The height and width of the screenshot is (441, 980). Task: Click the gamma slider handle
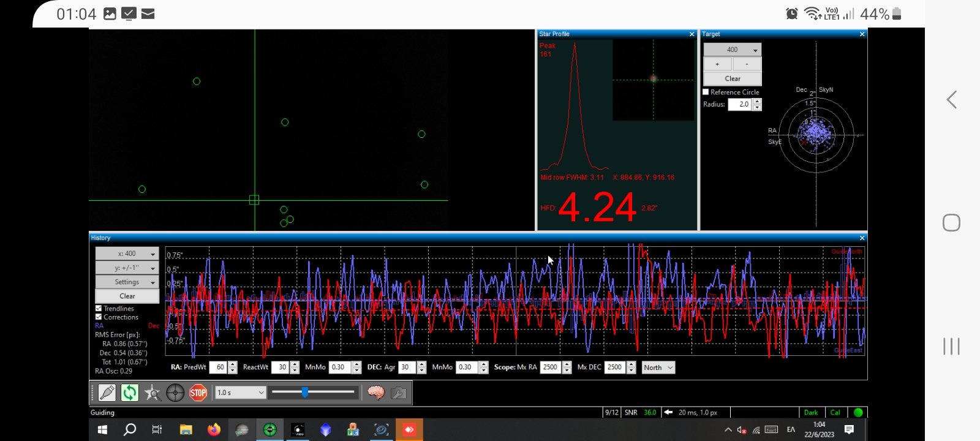pos(305,393)
